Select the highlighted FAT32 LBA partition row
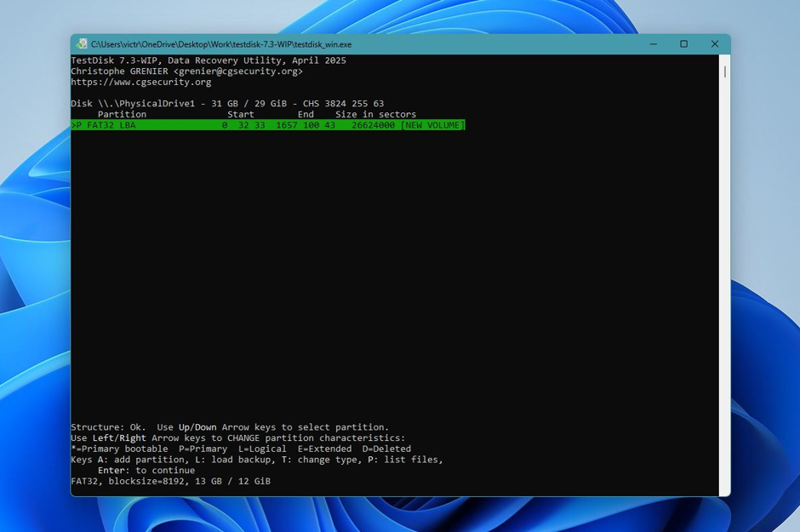Viewport: 800px width, 532px height. point(268,125)
